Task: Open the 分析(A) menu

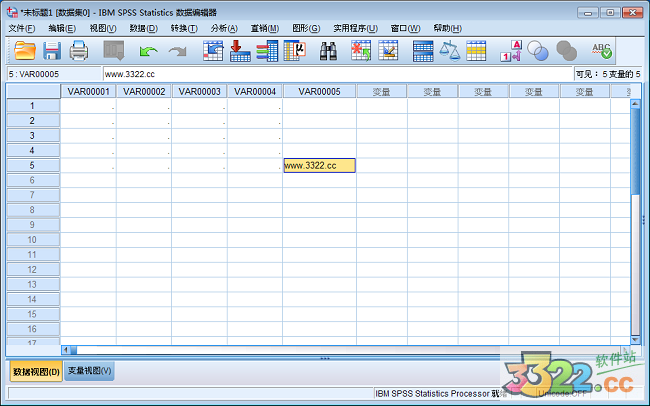Action: point(224,28)
